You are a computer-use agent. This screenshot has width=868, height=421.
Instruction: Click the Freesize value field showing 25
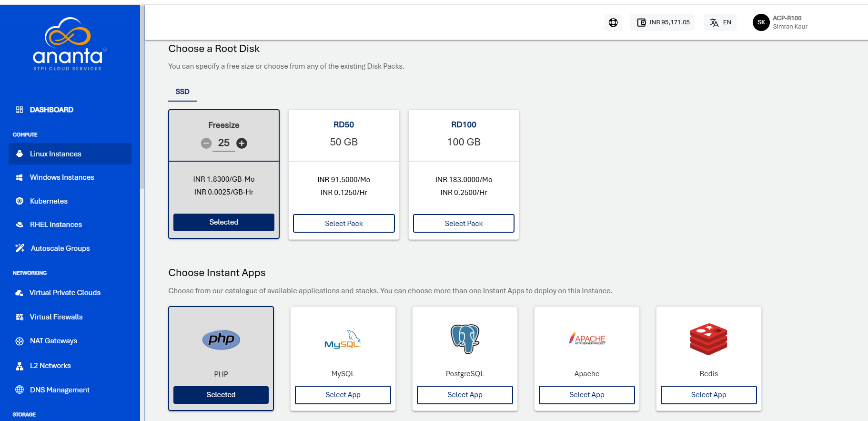tap(224, 143)
